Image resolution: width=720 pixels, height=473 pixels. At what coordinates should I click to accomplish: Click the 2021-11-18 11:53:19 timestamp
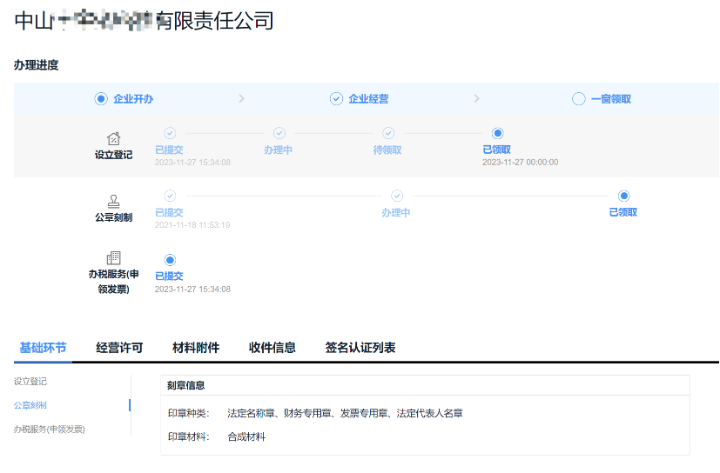[192, 225]
